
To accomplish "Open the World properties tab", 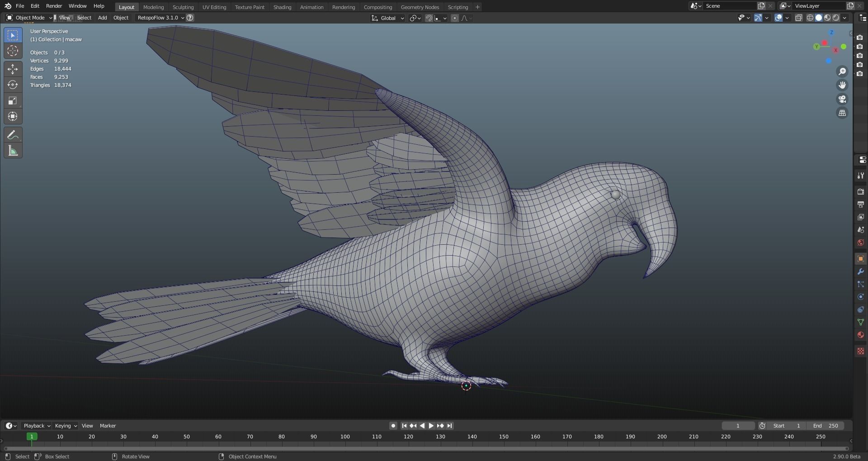I will (x=861, y=242).
